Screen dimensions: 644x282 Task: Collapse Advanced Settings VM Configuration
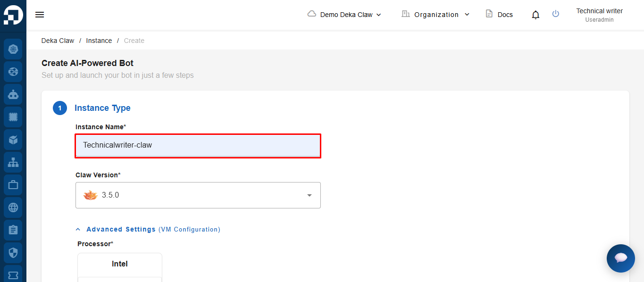tap(148, 229)
